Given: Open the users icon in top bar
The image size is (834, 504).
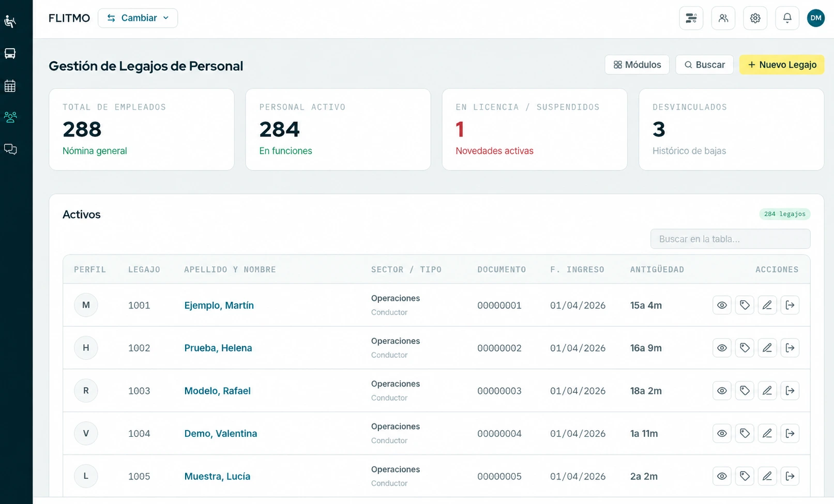Looking at the screenshot, I should click(723, 18).
